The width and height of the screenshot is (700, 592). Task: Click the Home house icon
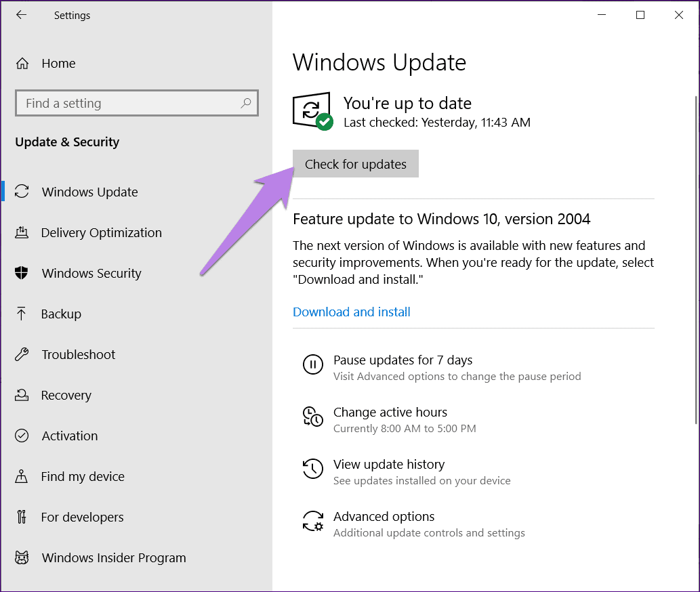point(22,64)
